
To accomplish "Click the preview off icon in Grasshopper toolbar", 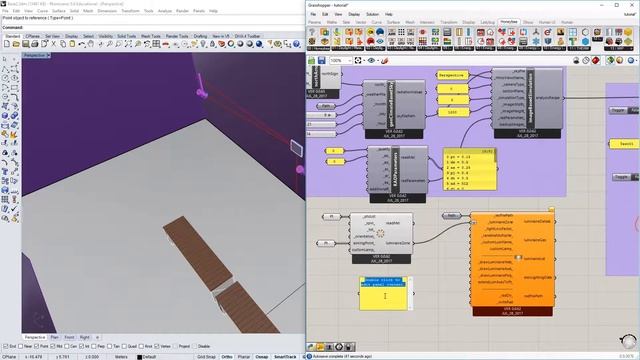I will tap(576, 60).
